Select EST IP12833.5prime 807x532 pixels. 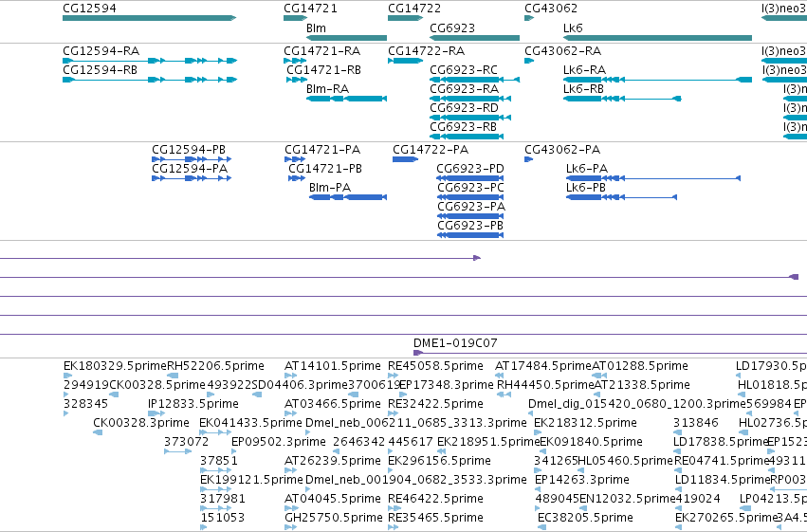157,413
